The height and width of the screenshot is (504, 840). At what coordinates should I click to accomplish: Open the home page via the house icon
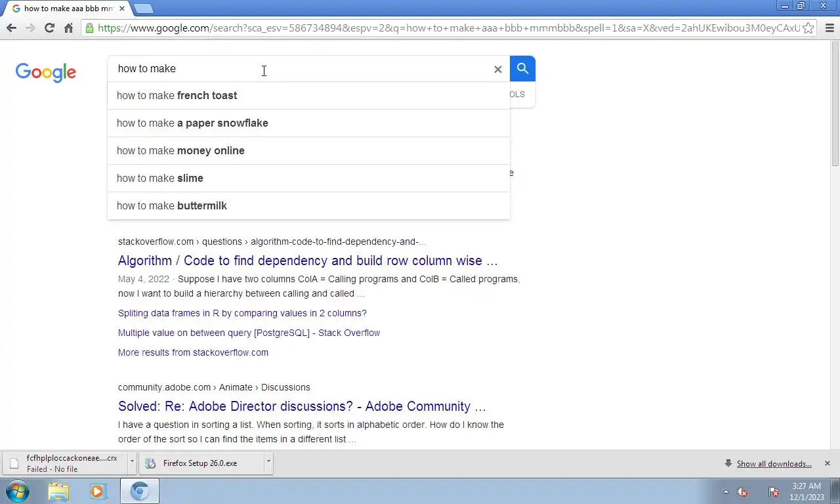(x=68, y=28)
